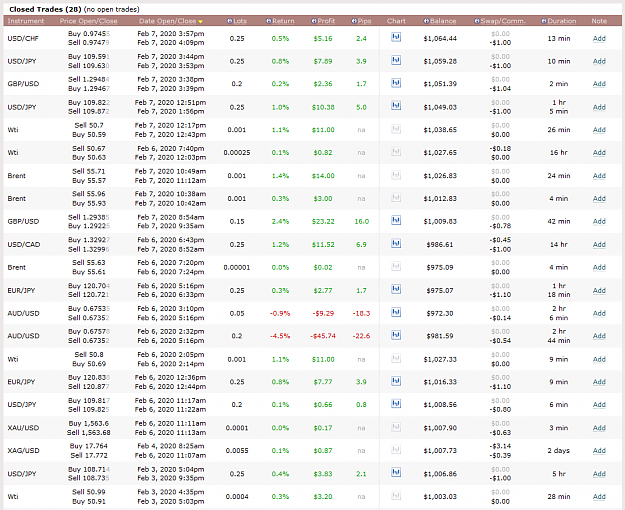This screenshot has width=625, height=510.
Task: Click the greyed chart icon in XAG/USD row
Action: 396,449
